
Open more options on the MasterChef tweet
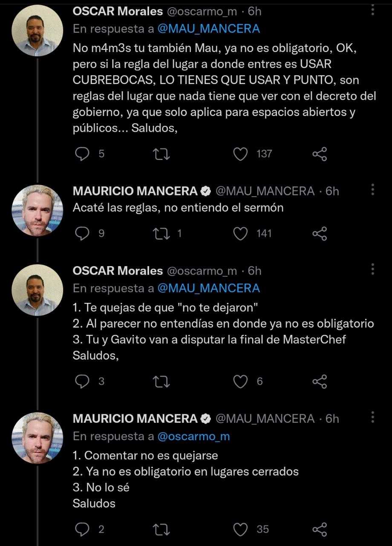373,269
